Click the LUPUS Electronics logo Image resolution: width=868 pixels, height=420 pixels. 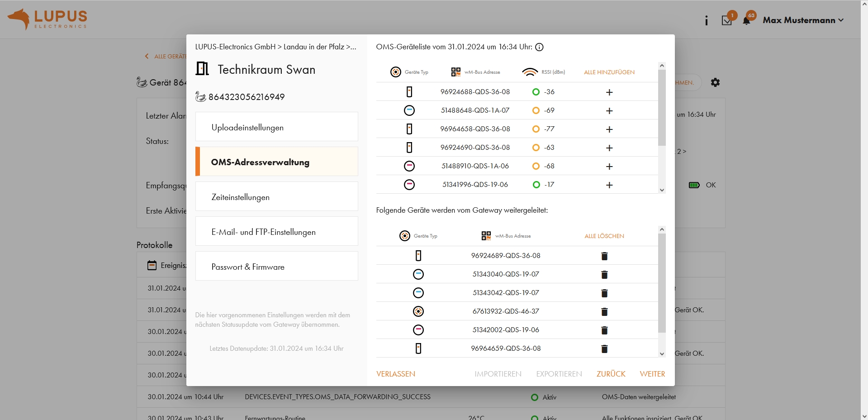point(47,19)
